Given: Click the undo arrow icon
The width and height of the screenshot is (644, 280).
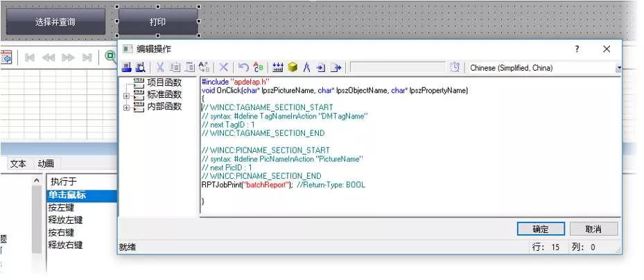Looking at the screenshot, I should pyautogui.click(x=243, y=68).
